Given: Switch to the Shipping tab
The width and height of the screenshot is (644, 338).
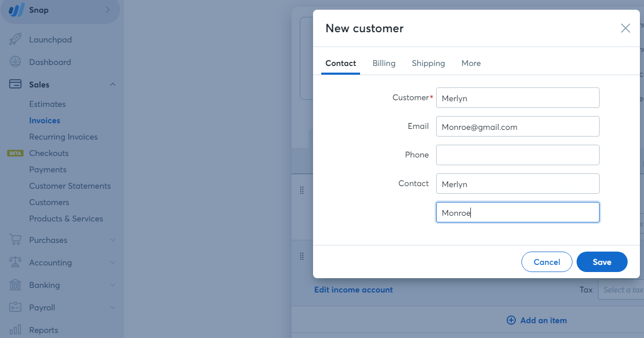Looking at the screenshot, I should click(x=428, y=63).
